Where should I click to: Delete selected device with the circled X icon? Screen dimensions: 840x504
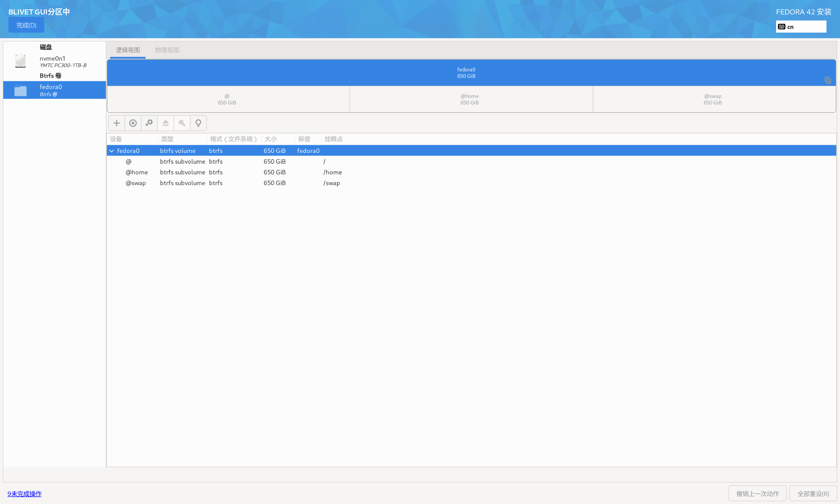133,123
